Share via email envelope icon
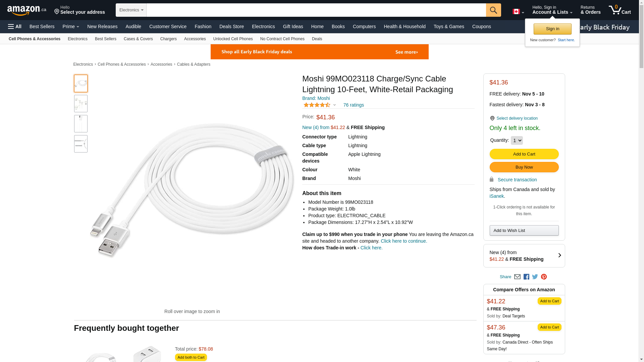This screenshot has width=644, height=362. (517, 277)
